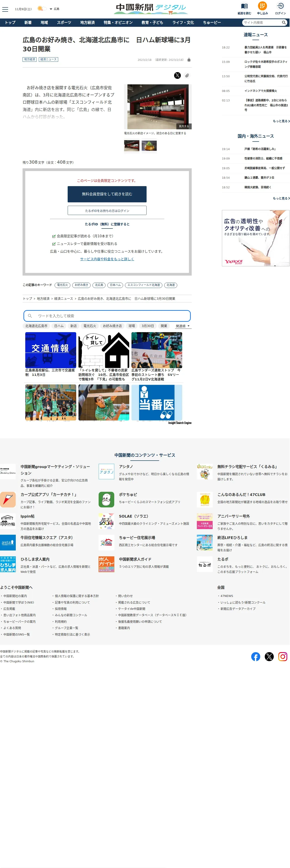Open 中国新聞求人ガイド icon

click(106, 564)
